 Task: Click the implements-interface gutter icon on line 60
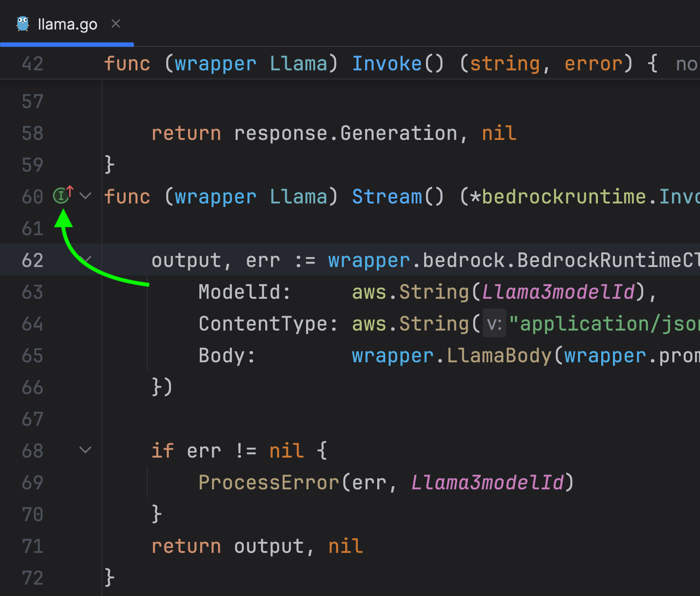61,196
